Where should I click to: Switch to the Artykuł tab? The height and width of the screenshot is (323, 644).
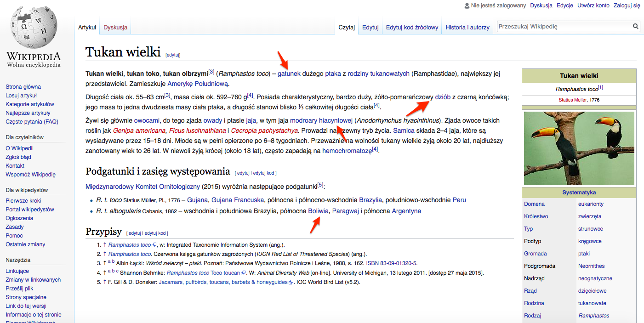click(87, 27)
